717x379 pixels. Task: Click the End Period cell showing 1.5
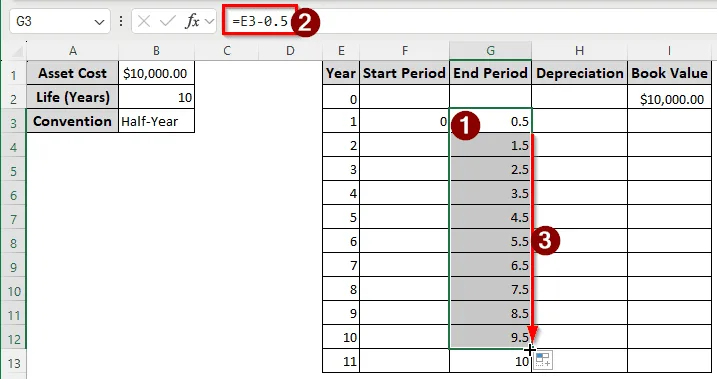pyautogui.click(x=491, y=145)
